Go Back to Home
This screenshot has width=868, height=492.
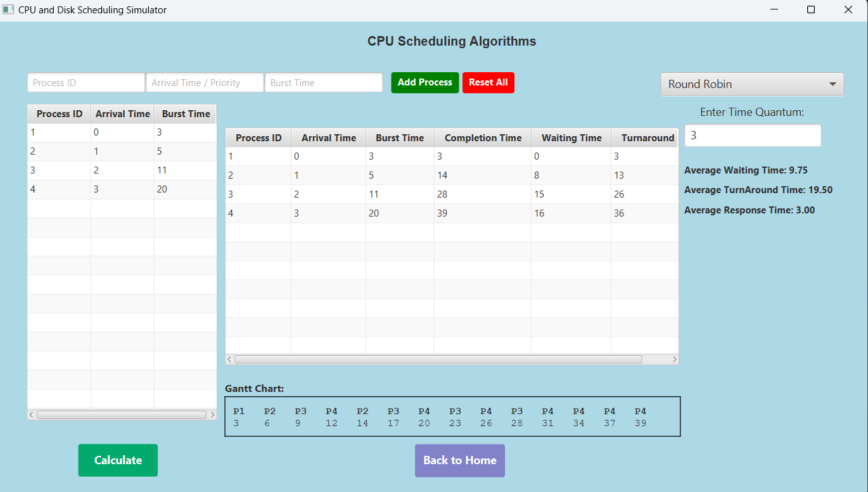459,460
